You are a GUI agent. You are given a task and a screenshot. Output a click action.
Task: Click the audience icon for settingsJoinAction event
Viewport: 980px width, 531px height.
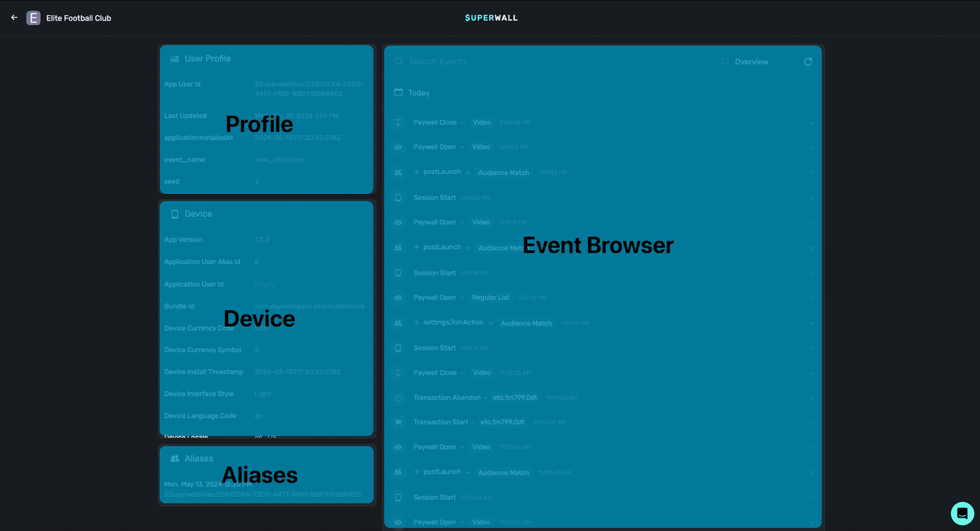pos(398,323)
